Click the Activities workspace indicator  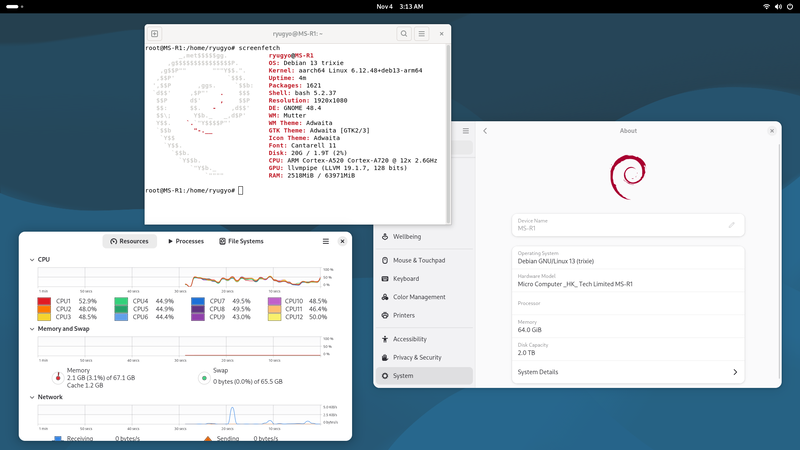point(14,7)
